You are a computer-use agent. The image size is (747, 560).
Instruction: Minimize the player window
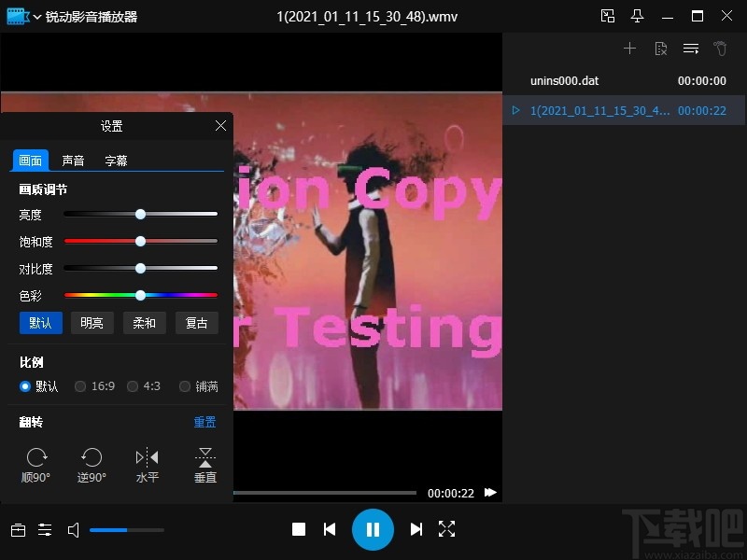668,17
